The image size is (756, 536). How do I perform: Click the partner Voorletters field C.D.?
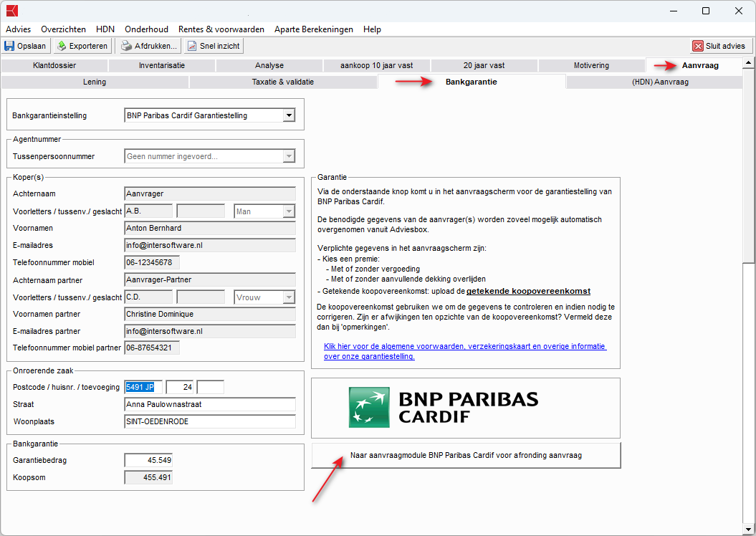[x=148, y=297]
